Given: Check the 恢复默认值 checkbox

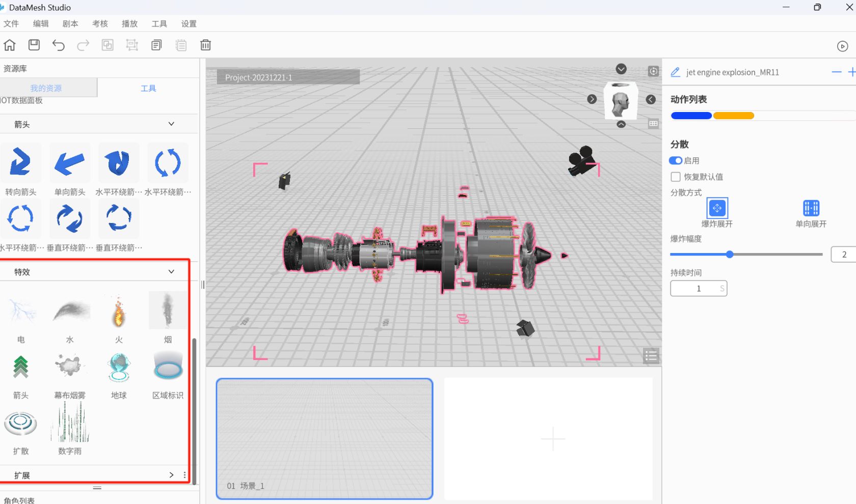Looking at the screenshot, I should (x=676, y=177).
